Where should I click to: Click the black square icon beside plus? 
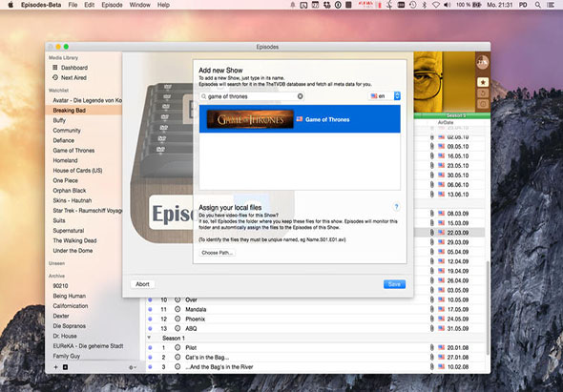coord(65,367)
